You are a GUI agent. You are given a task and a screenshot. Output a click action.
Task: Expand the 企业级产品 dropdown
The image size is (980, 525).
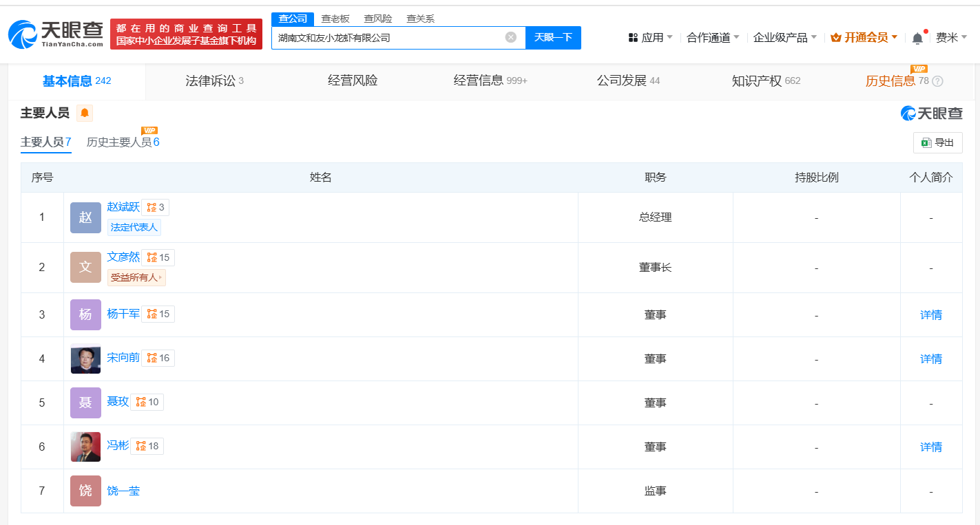(x=785, y=37)
